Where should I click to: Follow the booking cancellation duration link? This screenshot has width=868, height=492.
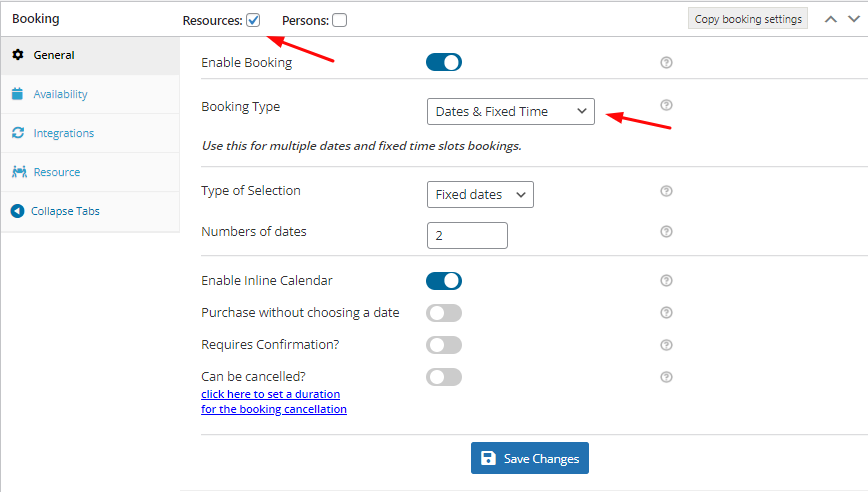click(274, 402)
